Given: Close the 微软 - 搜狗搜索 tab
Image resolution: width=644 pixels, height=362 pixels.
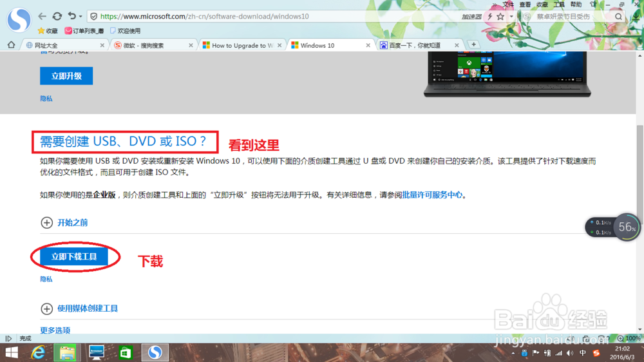Looking at the screenshot, I should [191, 45].
